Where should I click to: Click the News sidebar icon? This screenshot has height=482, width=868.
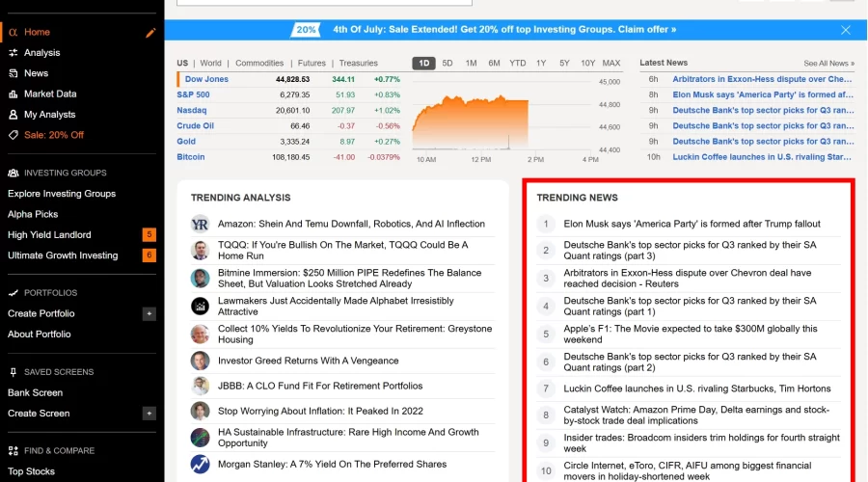14,73
